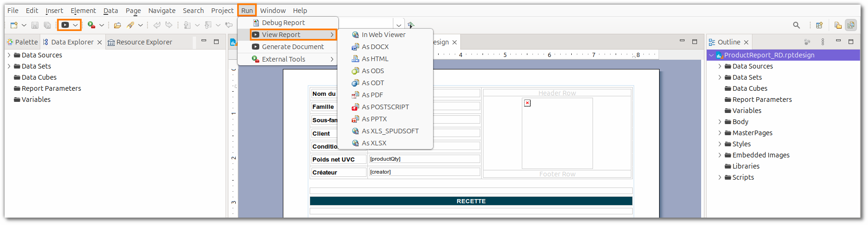Image resolution: width=868 pixels, height=225 pixels.
Task: Click the View Report play toolbar icon
Action: pos(65,25)
